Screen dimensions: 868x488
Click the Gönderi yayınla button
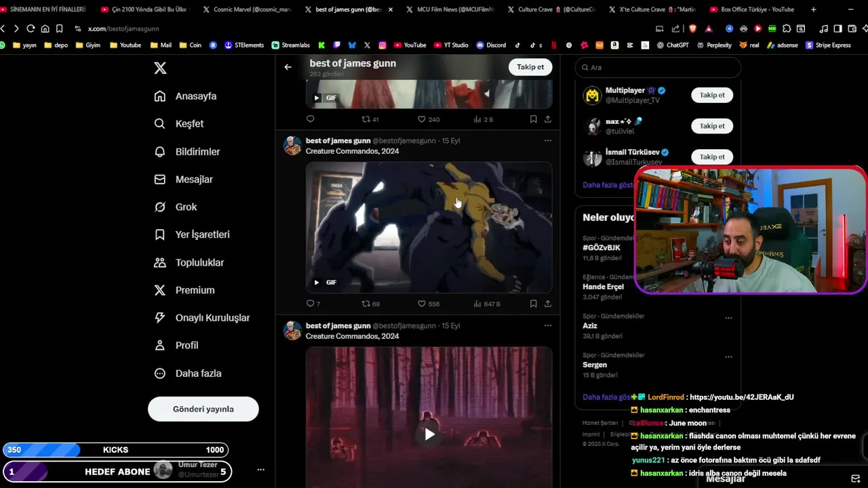click(x=203, y=409)
